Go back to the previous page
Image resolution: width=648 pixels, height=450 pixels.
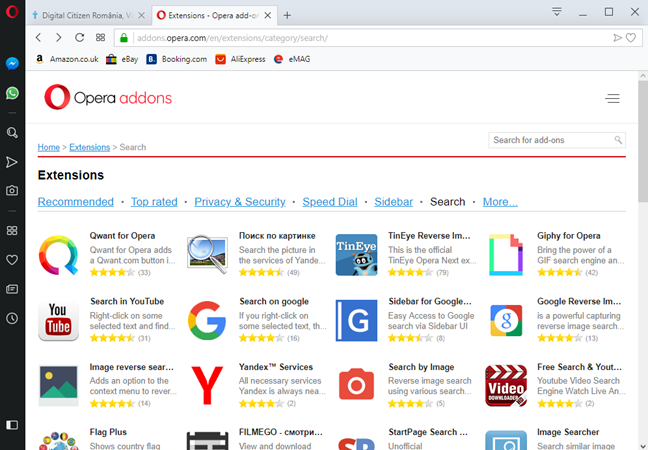[38, 38]
